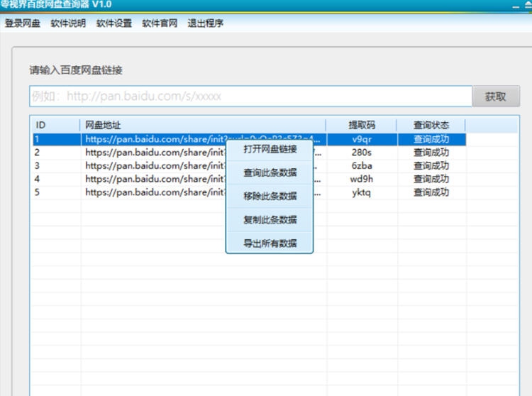Click 退出程序 in the menu bar
Image resolution: width=532 pixels, height=396 pixels.
[x=206, y=23]
